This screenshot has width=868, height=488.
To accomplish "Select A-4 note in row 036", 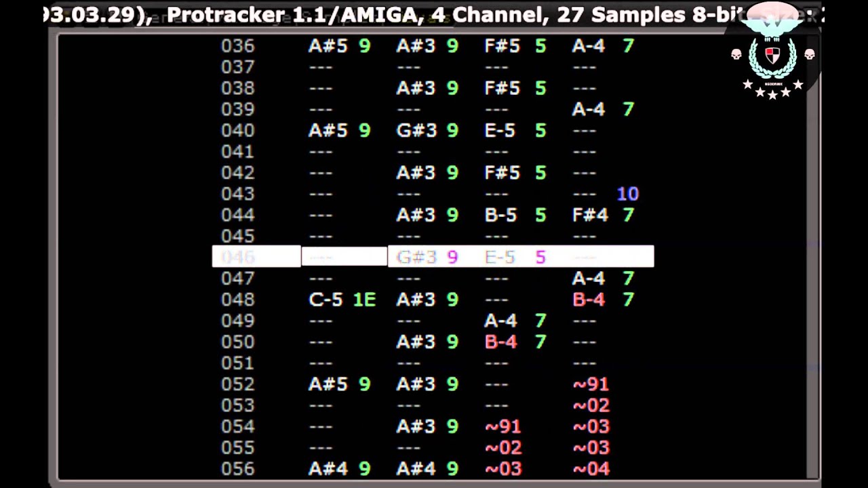I will click(x=589, y=46).
